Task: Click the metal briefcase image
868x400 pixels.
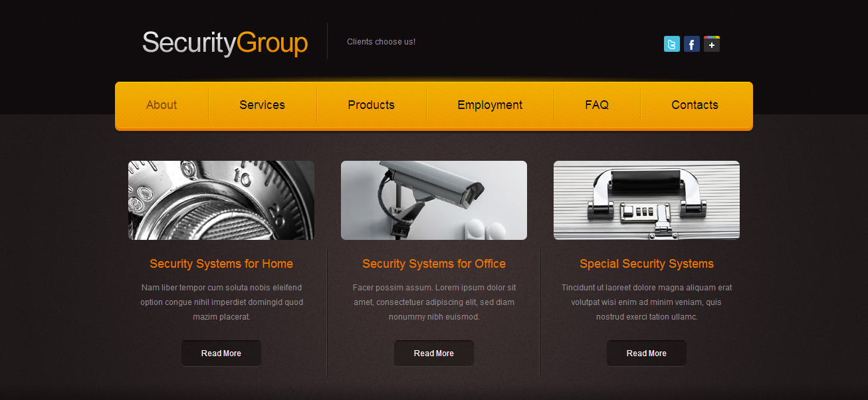Action: pos(647,200)
